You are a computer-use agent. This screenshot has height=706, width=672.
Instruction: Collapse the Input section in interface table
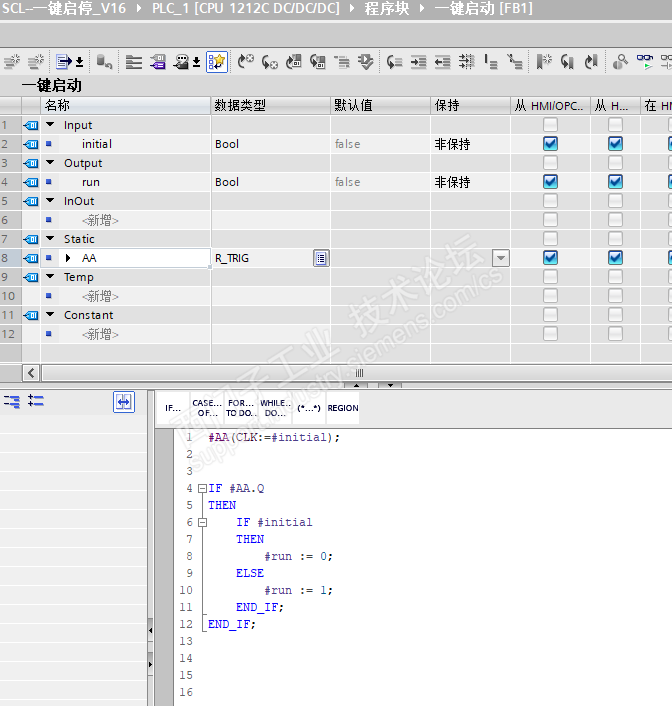click(50, 125)
